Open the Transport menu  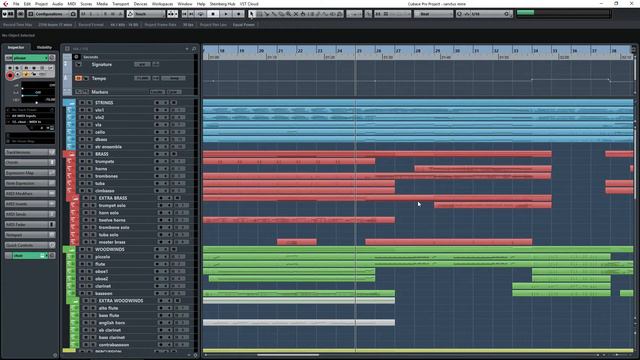coord(120,4)
